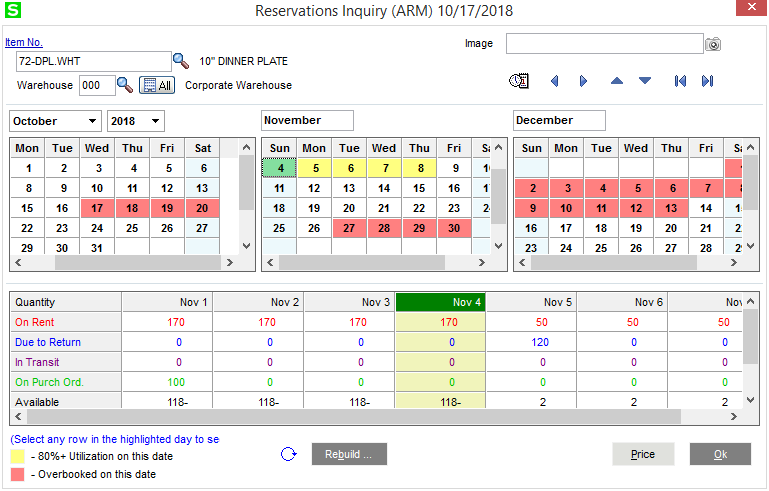Click the Warehouse code input field
Viewport: 769px width, 491px height.
pyautogui.click(x=97, y=85)
